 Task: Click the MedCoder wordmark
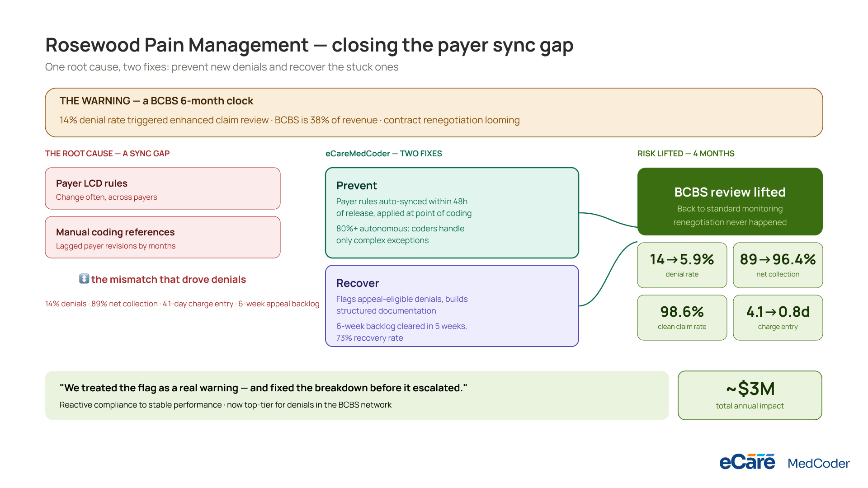pyautogui.click(x=819, y=463)
